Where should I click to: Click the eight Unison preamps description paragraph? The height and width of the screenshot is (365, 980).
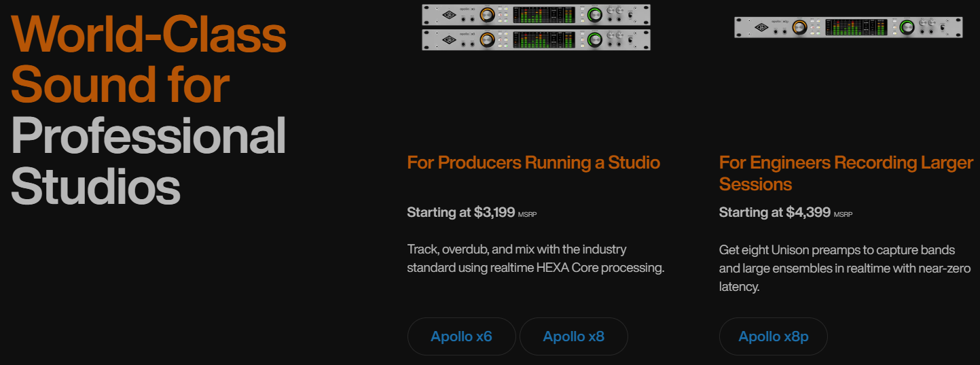(846, 268)
